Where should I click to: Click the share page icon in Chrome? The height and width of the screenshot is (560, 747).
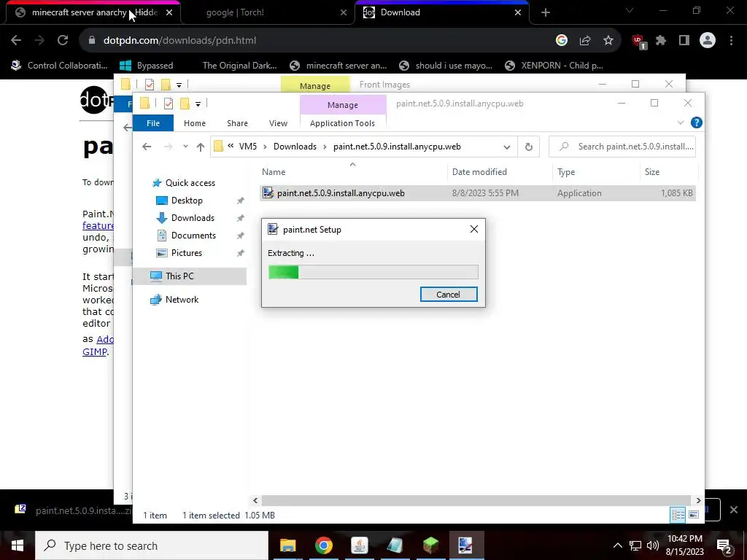click(x=585, y=41)
